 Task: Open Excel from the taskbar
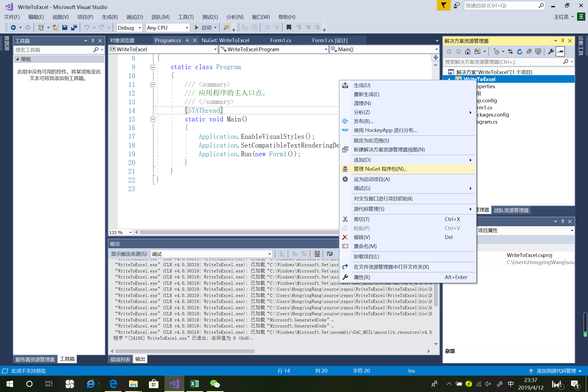point(194,384)
